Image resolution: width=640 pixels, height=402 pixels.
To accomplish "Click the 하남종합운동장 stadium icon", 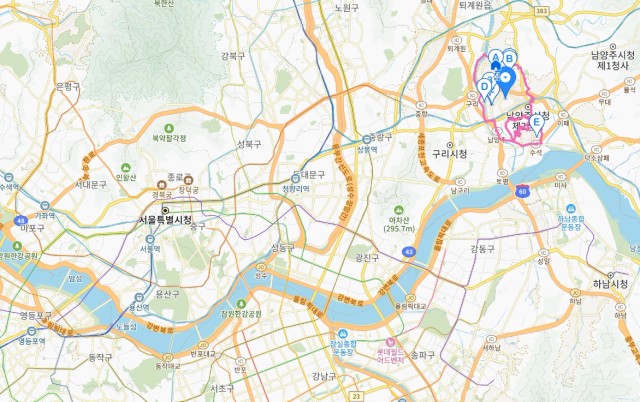I will pyautogui.click(x=571, y=209).
